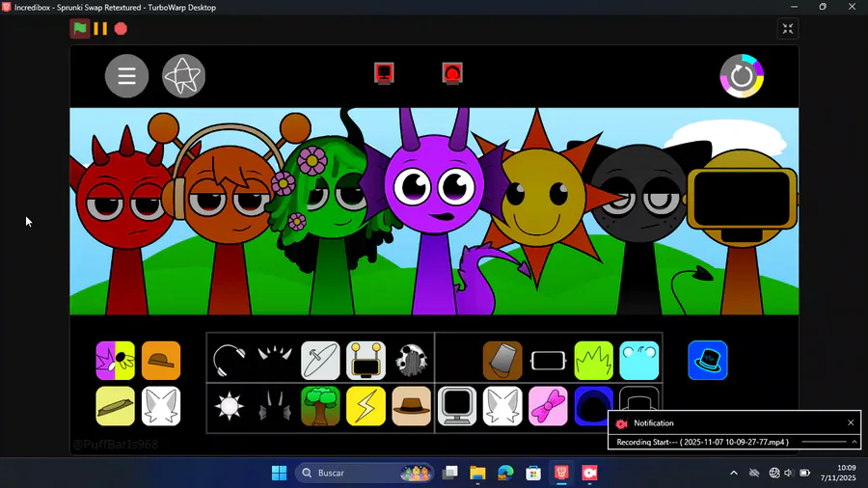
Task: Click the red monitor icon at top
Action: coord(384,73)
